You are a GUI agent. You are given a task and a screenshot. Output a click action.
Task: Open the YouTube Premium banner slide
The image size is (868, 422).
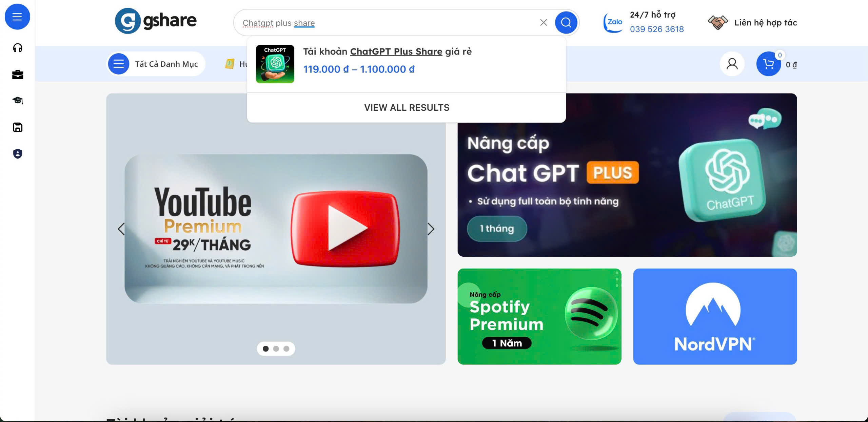[x=276, y=229]
